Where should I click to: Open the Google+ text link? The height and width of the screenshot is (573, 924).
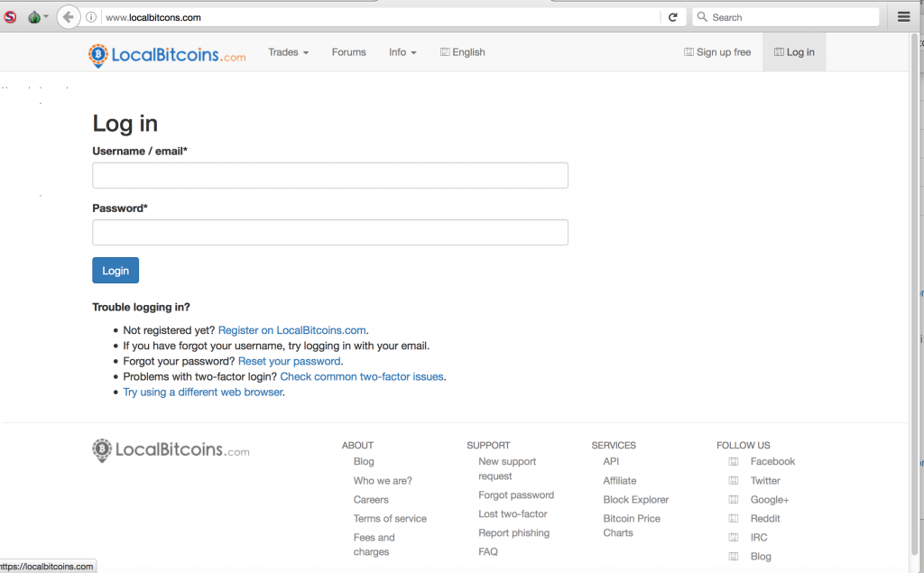click(770, 499)
